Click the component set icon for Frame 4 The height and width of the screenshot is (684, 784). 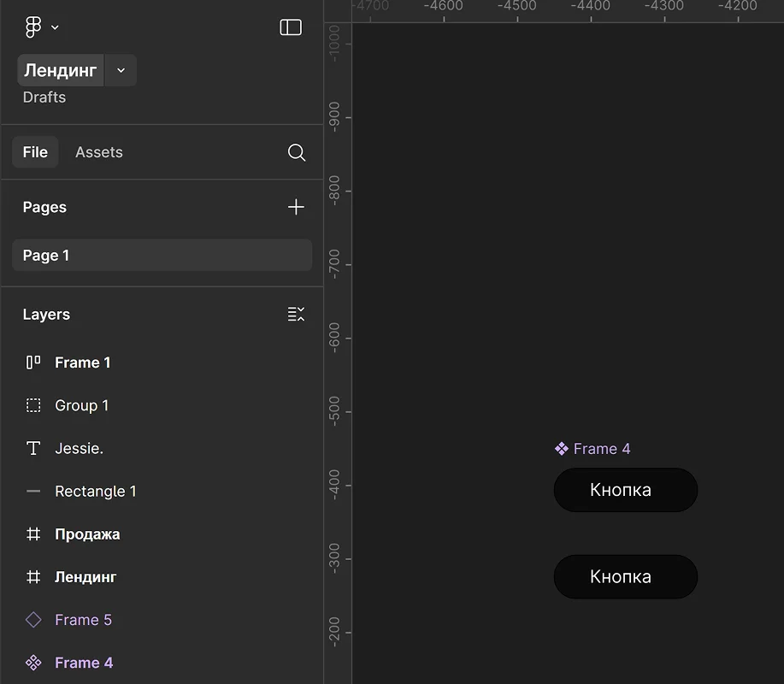click(33, 663)
